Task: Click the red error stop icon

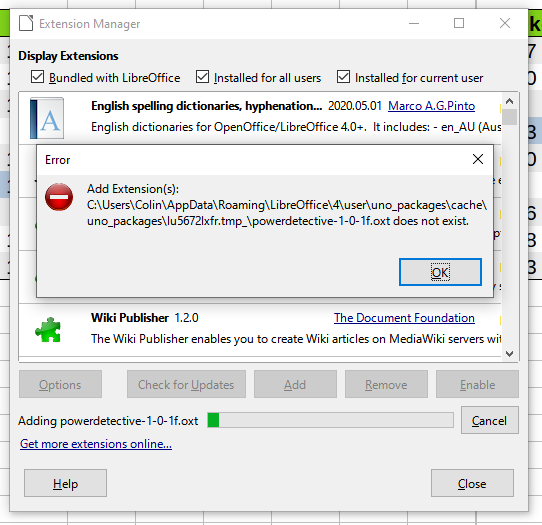Action: [59, 197]
